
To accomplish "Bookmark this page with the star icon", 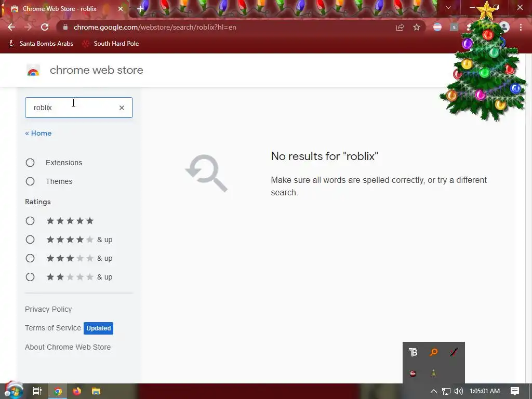I will tap(417, 28).
